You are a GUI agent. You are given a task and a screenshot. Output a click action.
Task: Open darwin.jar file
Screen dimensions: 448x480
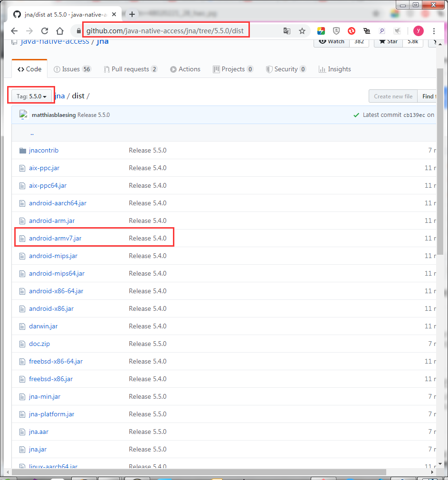[x=43, y=326]
